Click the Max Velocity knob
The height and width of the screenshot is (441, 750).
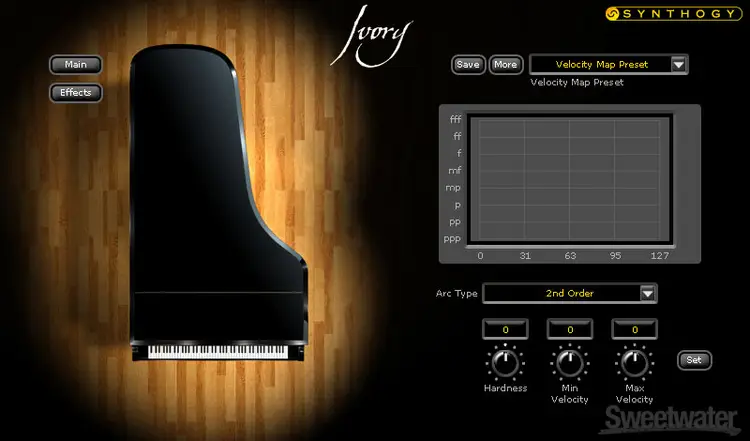(x=634, y=363)
